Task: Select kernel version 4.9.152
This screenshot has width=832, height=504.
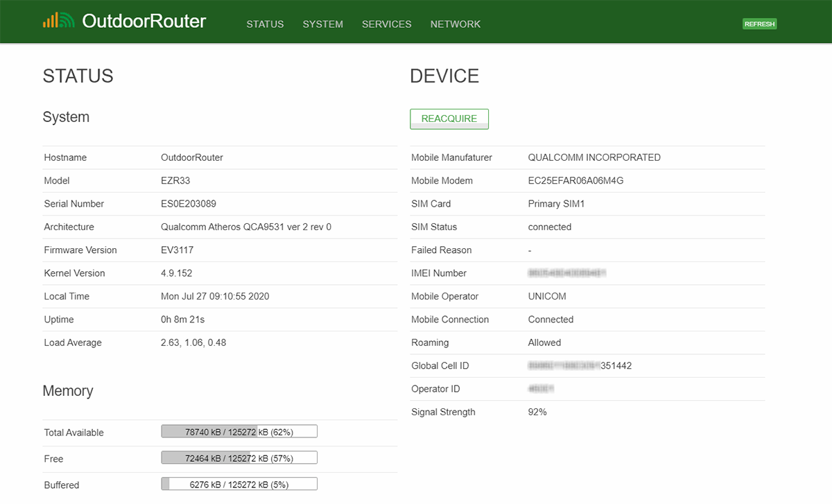Action: pos(177,273)
